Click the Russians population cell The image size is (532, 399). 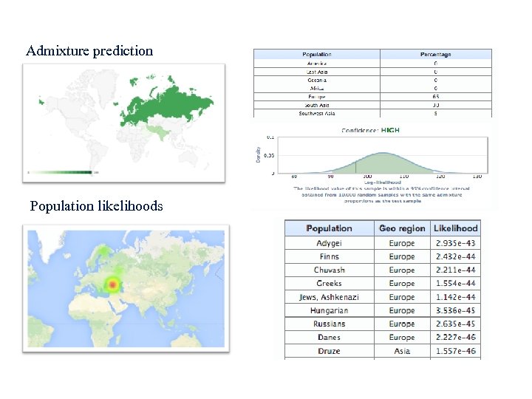(x=329, y=324)
